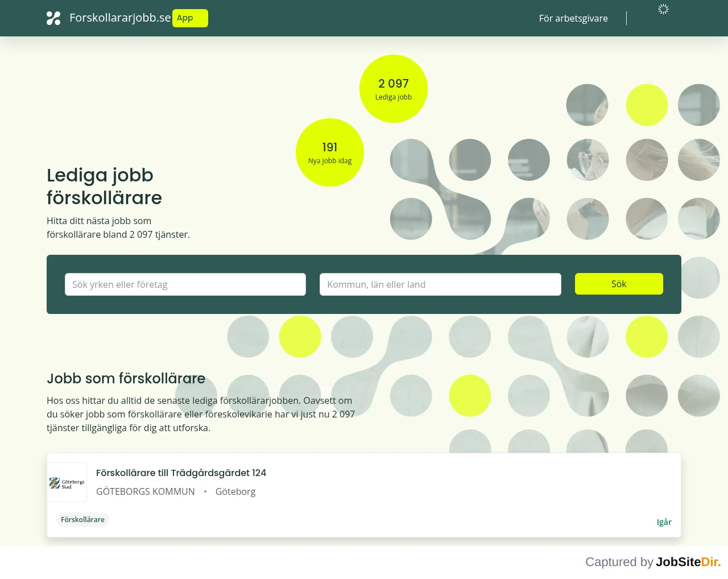This screenshot has width=728, height=579.
Task: Click the 191 Nya jobb idag bubble
Action: 330,152
